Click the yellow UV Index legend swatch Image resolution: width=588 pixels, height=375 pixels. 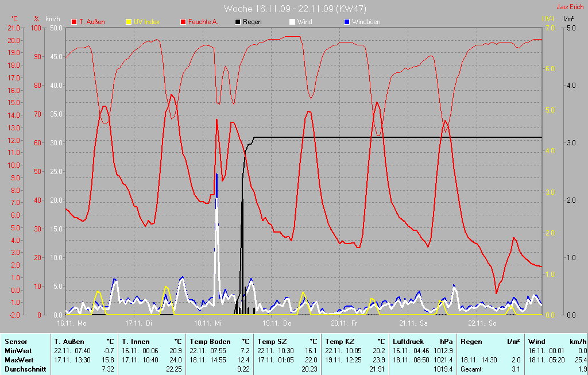(x=129, y=22)
